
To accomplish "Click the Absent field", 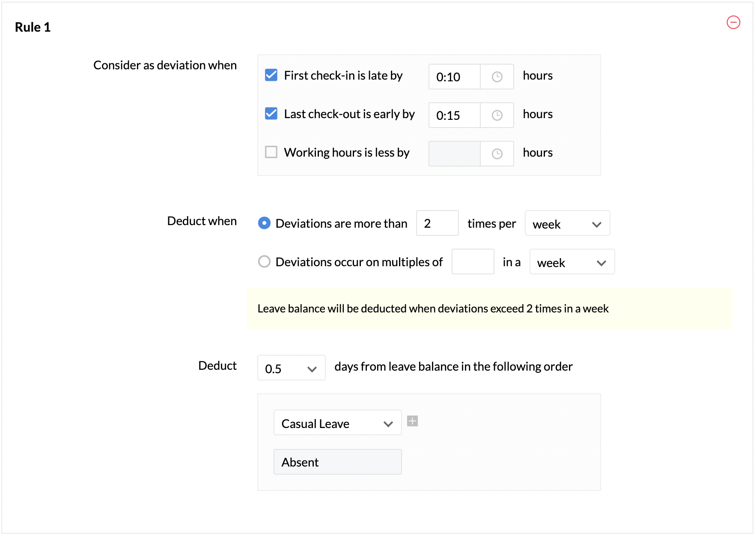I will pyautogui.click(x=337, y=462).
